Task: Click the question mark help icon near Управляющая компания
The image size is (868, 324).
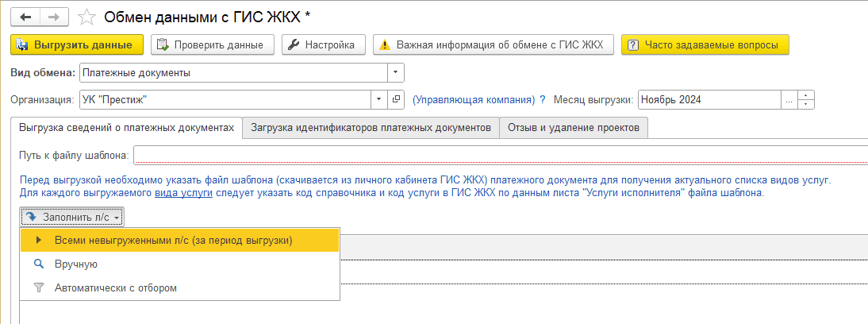Action: tap(543, 100)
